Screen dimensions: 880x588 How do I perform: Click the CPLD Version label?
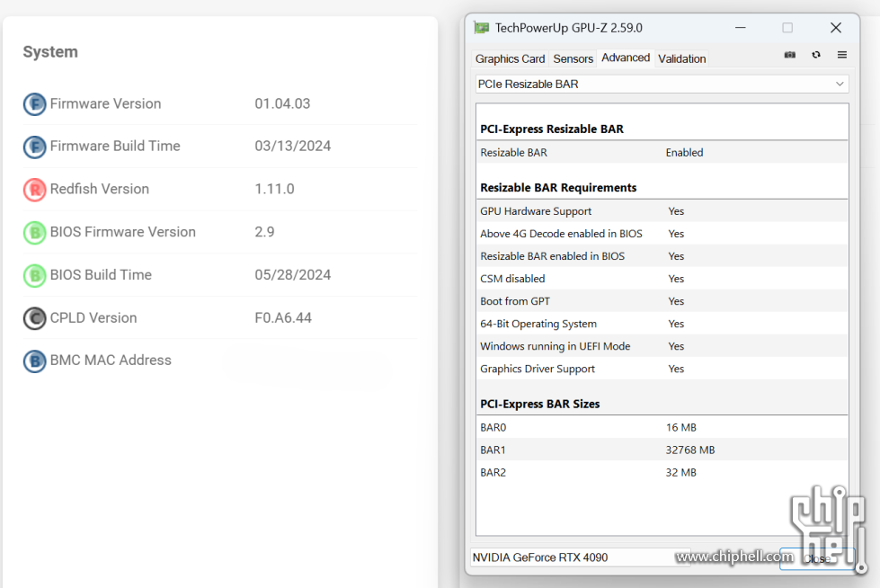(93, 318)
